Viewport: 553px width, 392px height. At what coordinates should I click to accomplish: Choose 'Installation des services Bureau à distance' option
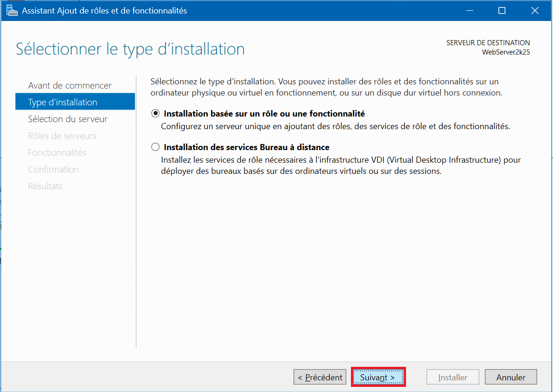tap(155, 147)
